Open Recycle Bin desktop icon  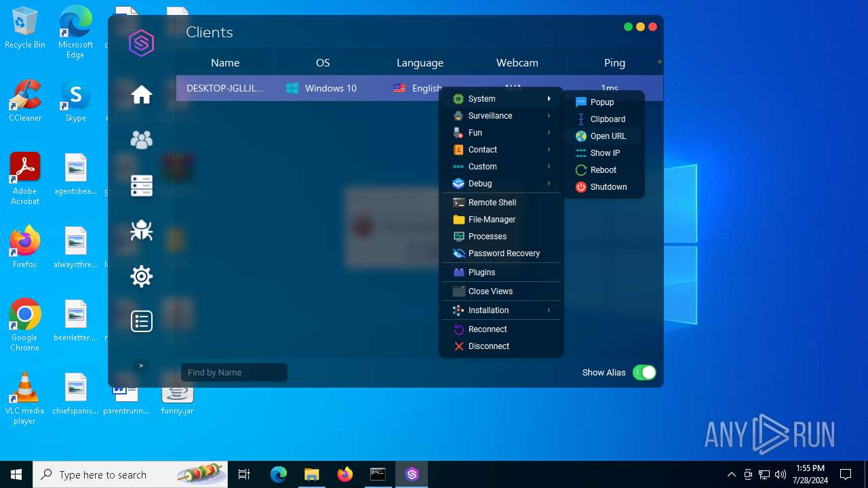click(x=25, y=28)
